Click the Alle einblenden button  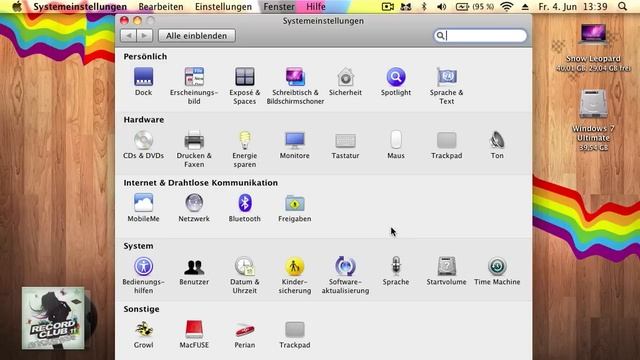pos(197,36)
